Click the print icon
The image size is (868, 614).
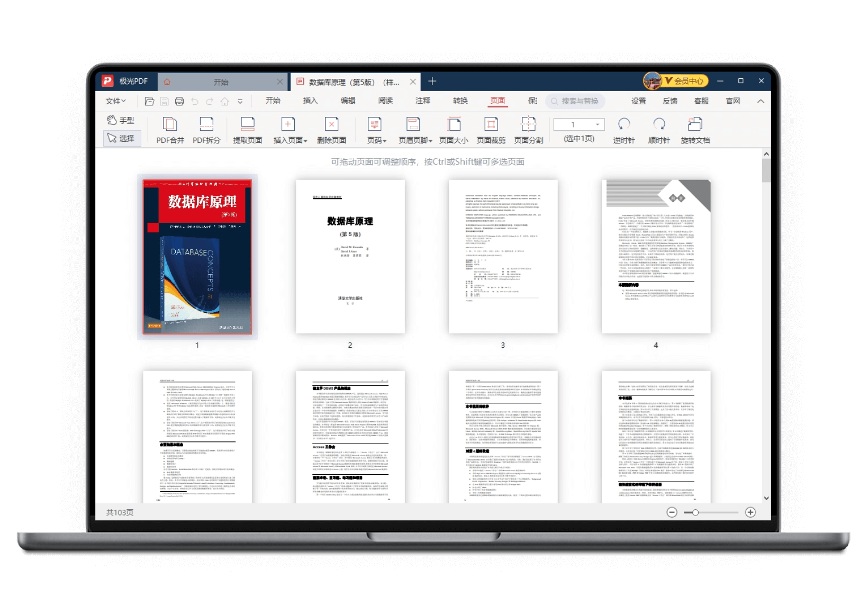tap(179, 101)
